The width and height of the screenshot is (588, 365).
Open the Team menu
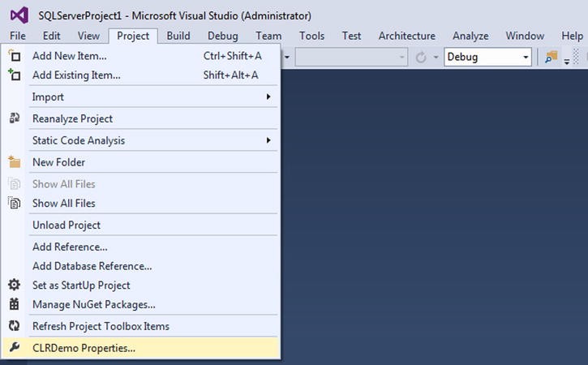[268, 36]
